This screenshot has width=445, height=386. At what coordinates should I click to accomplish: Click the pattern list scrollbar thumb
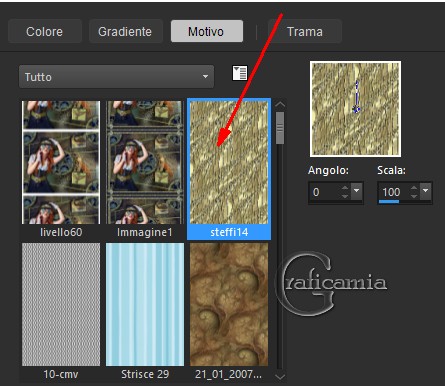click(x=280, y=128)
